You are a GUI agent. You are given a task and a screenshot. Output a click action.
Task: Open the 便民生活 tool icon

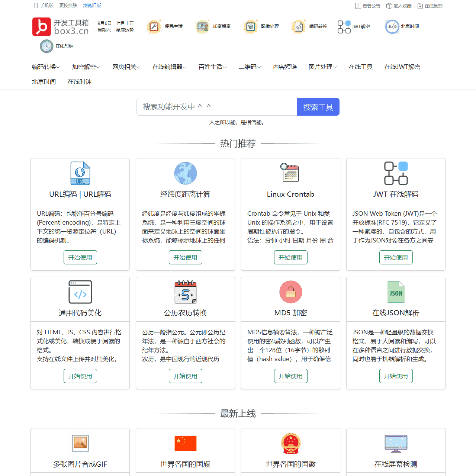click(x=154, y=26)
